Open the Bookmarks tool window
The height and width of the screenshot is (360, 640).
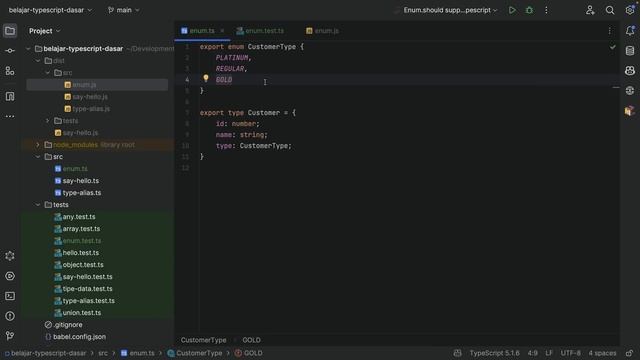click(10, 96)
